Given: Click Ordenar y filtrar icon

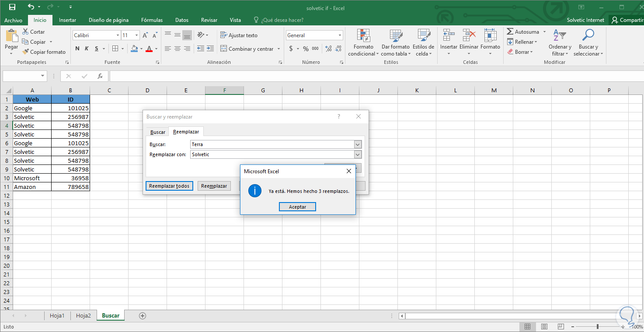Looking at the screenshot, I should point(560,35).
